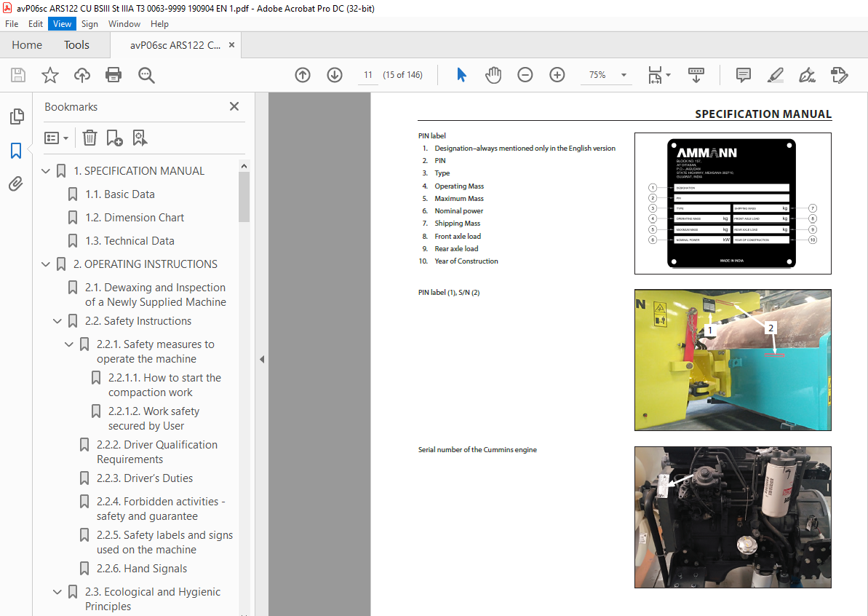Click the Highlight text pen icon
The image size is (868, 616).
click(x=776, y=75)
